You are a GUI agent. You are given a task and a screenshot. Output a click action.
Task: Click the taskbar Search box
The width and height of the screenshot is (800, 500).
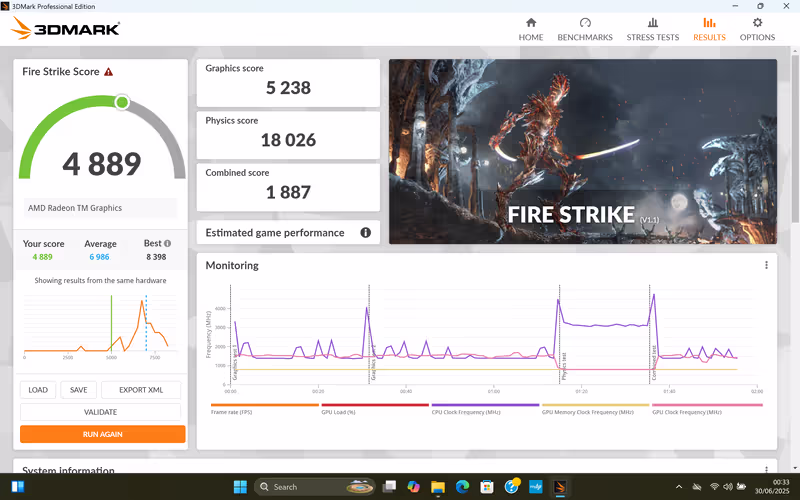click(314, 487)
